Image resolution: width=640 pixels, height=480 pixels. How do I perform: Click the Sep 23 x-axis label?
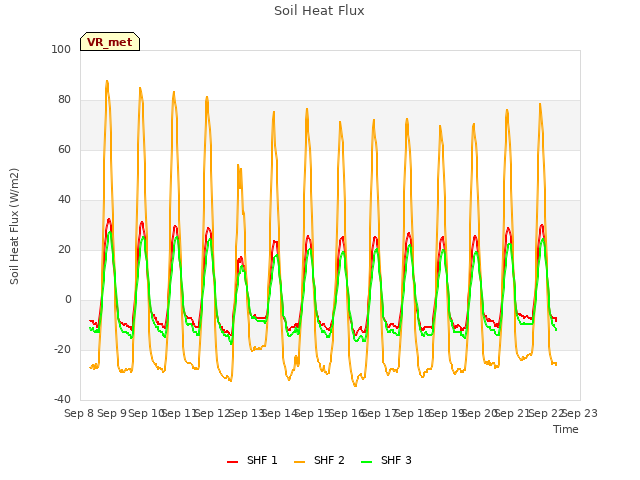pos(580,413)
